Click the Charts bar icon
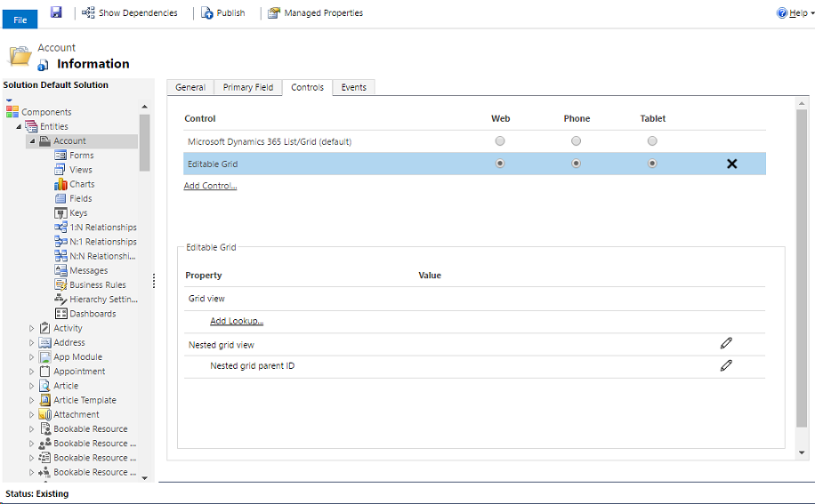Image resolution: width=815 pixels, height=504 pixels. [61, 184]
